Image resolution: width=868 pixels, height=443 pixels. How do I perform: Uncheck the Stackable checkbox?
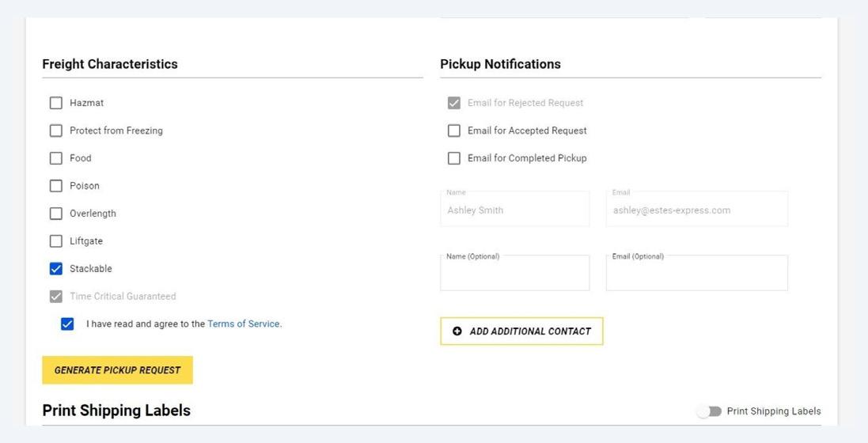tap(56, 269)
